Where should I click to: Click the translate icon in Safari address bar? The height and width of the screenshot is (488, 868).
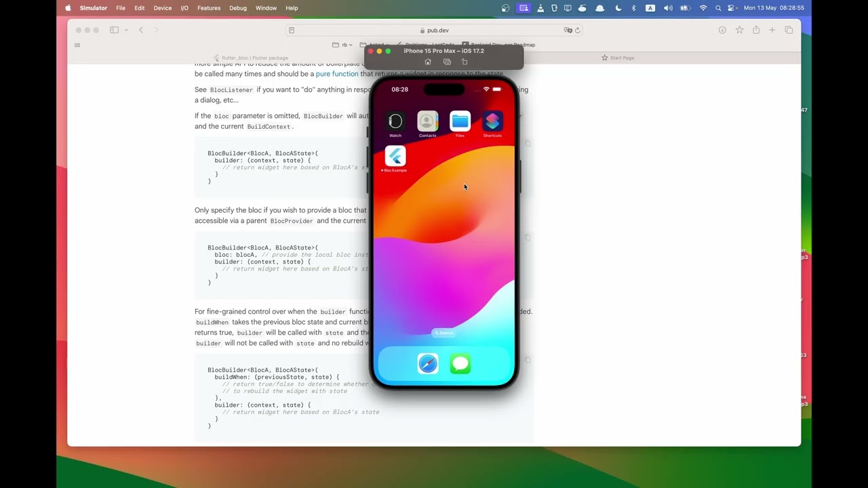pos(568,30)
